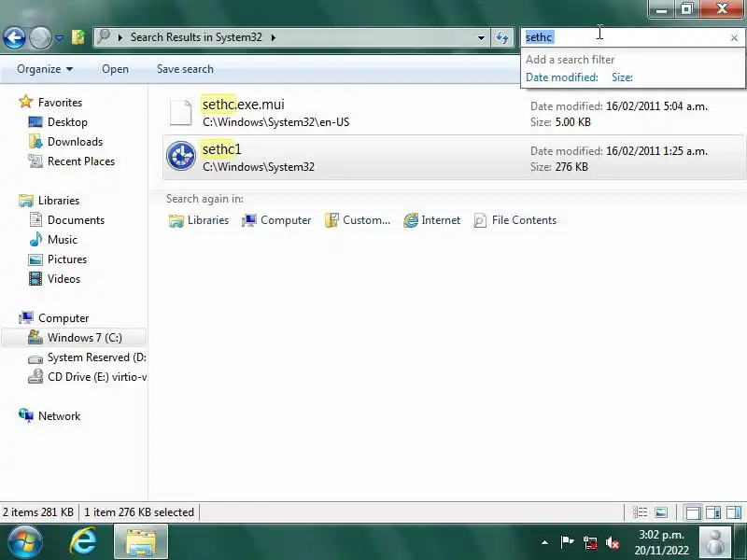The height and width of the screenshot is (560, 747).
Task: Open Downloads under Favorites
Action: tap(75, 142)
